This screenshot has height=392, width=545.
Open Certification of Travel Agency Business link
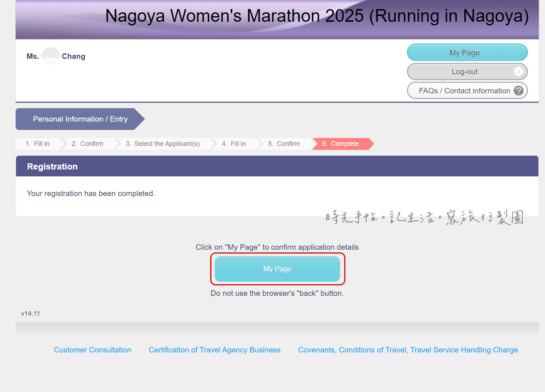(215, 350)
